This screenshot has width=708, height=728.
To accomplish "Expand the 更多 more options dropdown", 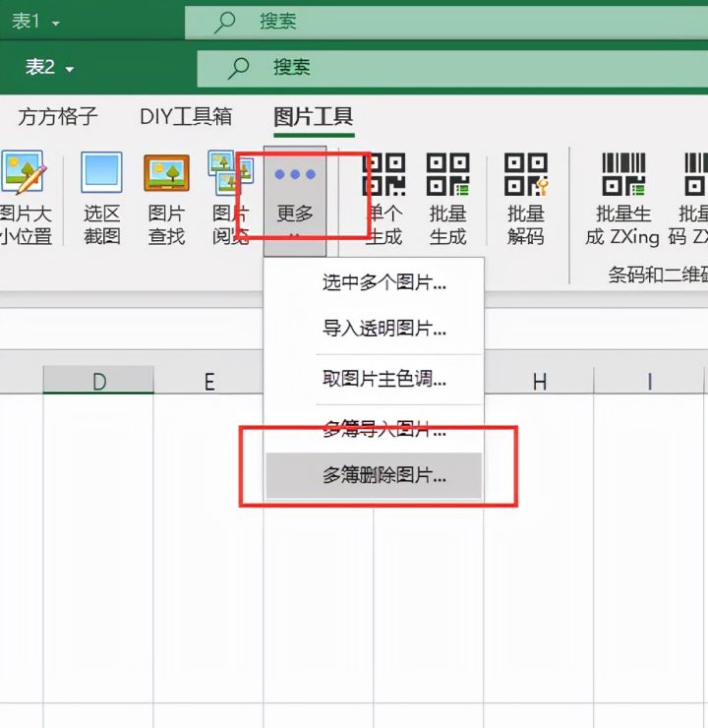I will pos(295,201).
